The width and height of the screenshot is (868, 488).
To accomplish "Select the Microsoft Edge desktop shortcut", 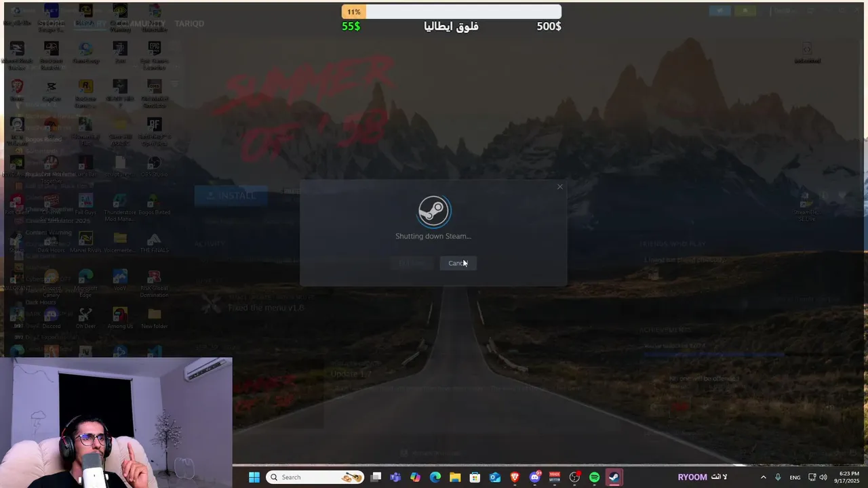I will pyautogui.click(x=85, y=283).
